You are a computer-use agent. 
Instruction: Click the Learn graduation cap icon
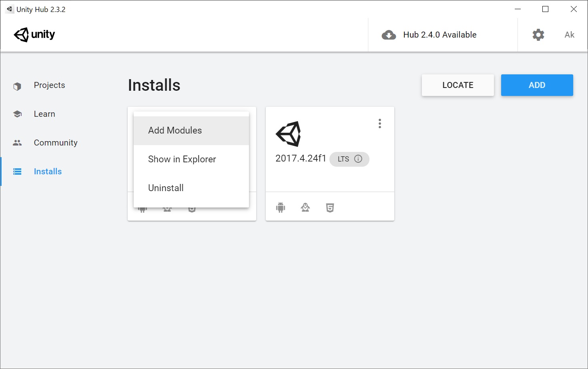tap(17, 114)
